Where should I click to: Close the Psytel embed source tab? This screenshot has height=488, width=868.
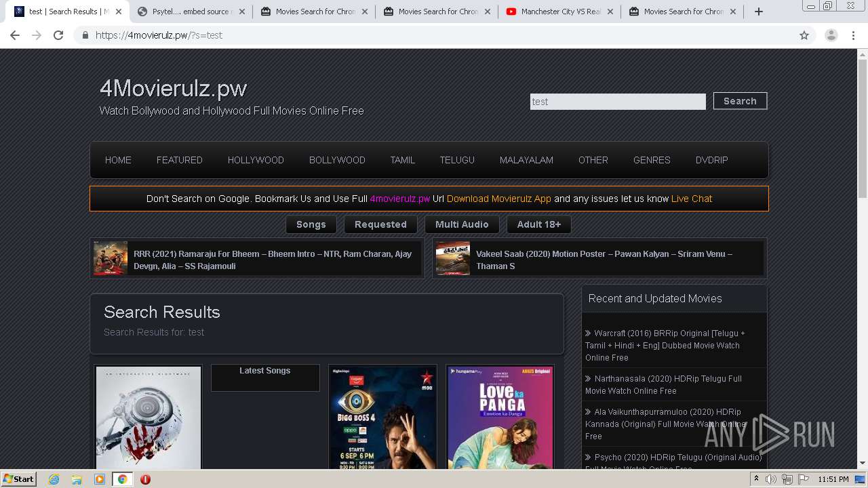pyautogui.click(x=242, y=12)
